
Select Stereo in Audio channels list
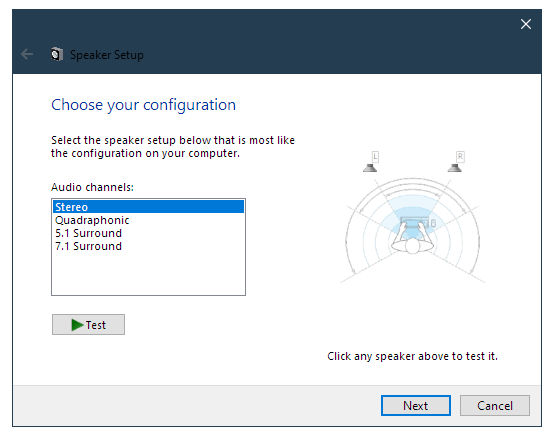tap(148, 207)
